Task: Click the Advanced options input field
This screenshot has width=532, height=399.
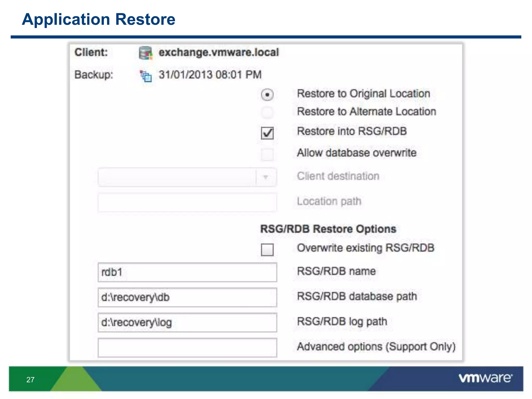Action: click(x=187, y=348)
